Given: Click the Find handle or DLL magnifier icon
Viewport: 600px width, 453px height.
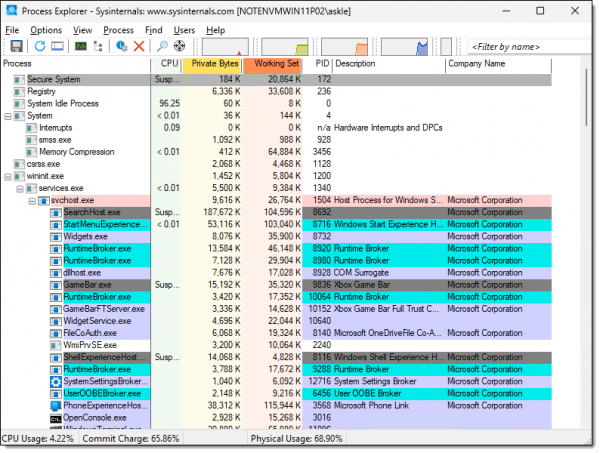Looking at the screenshot, I should pyautogui.click(x=162, y=46).
